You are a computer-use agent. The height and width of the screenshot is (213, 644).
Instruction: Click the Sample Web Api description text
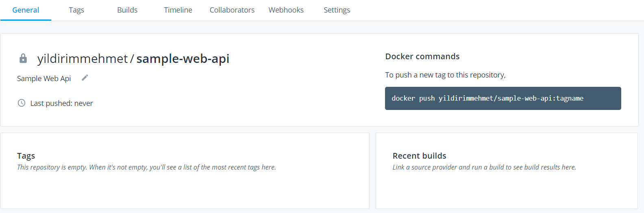[44, 79]
